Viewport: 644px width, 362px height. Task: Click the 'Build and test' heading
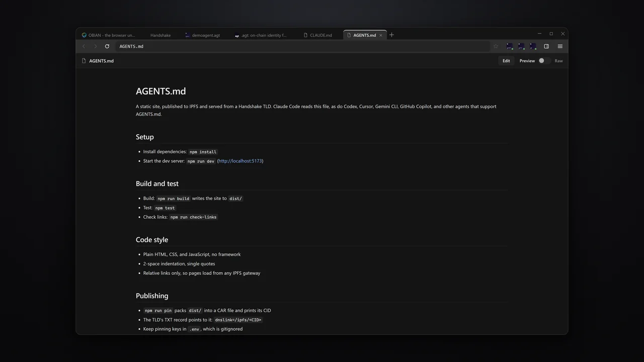point(157,184)
